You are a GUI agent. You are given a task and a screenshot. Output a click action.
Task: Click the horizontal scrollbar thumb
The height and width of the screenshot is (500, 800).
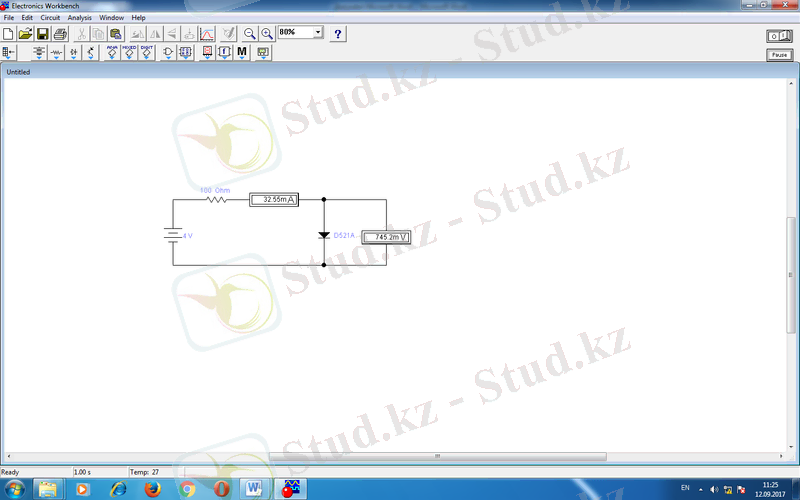point(438,456)
